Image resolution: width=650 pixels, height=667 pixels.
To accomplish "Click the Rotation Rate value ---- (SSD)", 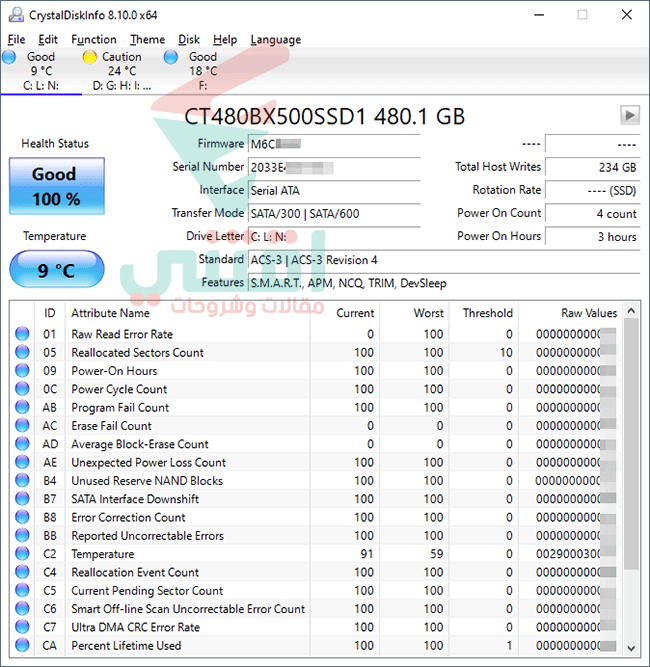I will click(592, 190).
